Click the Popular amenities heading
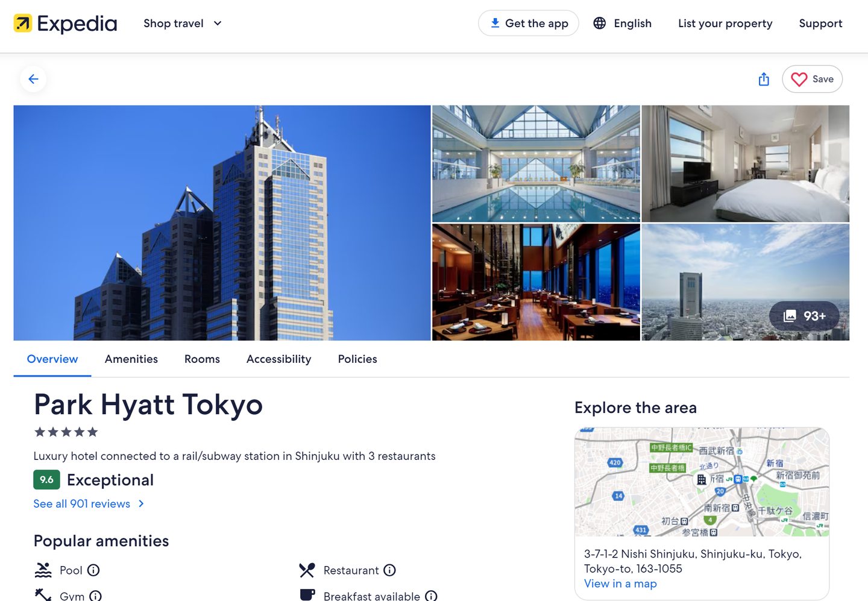This screenshot has height=601, width=868. 101,541
